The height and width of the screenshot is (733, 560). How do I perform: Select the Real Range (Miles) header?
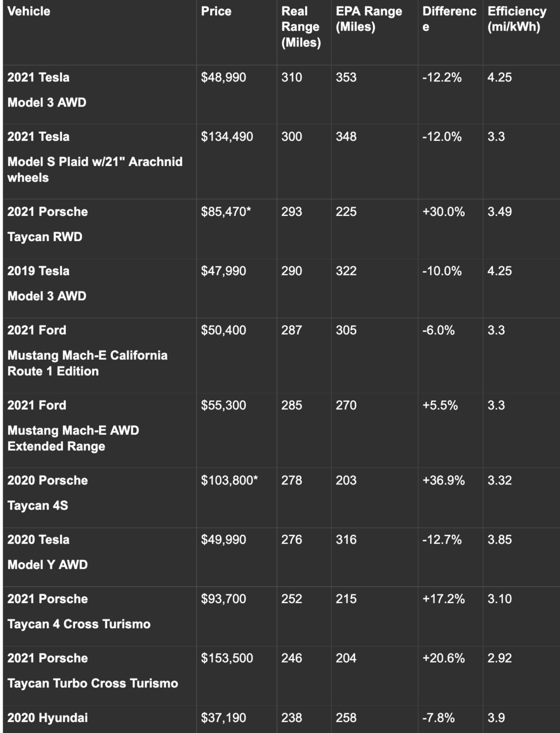[301, 27]
